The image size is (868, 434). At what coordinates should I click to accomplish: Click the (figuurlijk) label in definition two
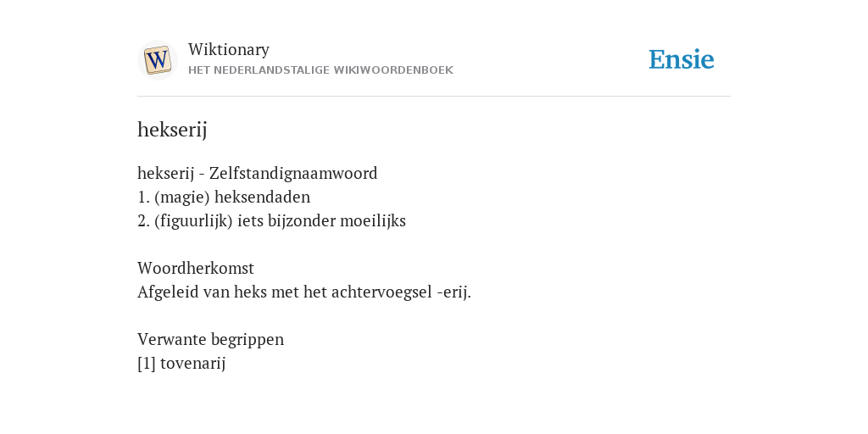(194, 221)
